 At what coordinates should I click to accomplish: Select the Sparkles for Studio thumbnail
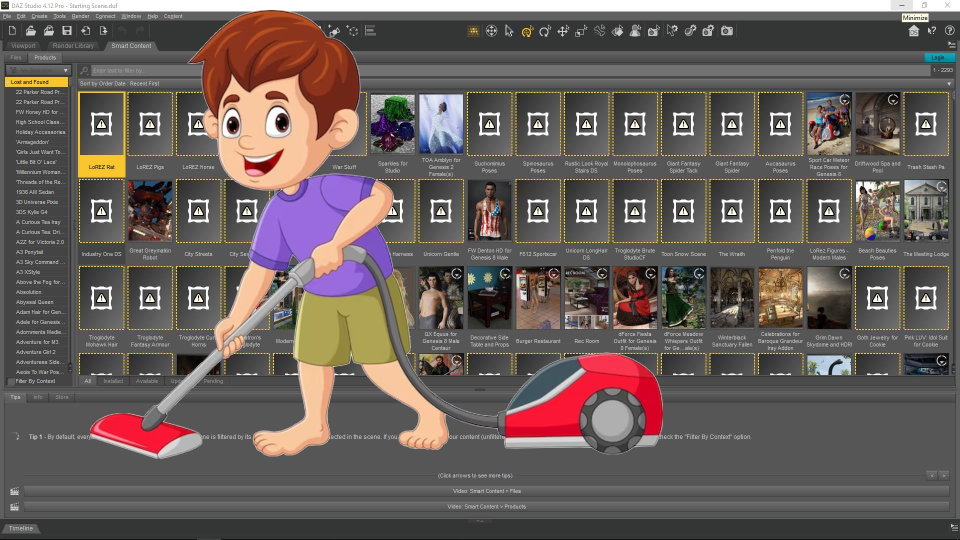pyautogui.click(x=392, y=125)
